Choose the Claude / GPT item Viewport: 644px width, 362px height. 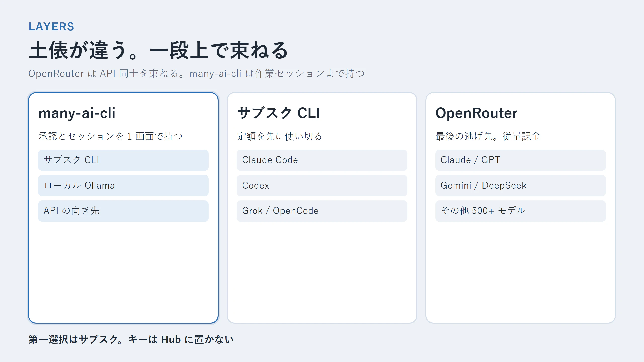pos(520,160)
